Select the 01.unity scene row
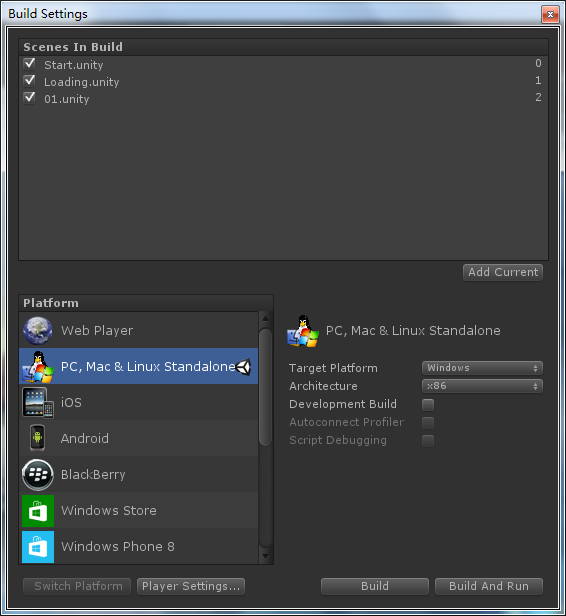This screenshot has width=566, height=616. coord(283,98)
